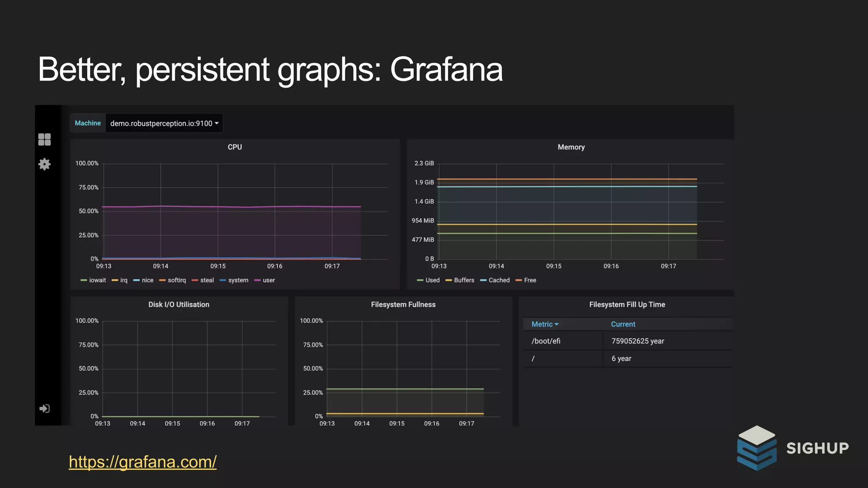Toggle the irq series in CPU legend
Viewport: 868px width, 488px height.
pos(124,280)
